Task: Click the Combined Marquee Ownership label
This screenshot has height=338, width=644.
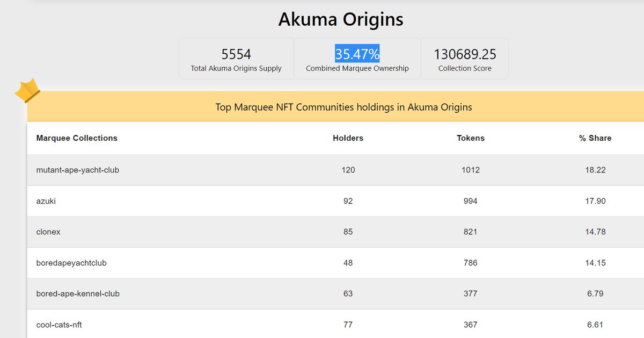Action: tap(357, 68)
